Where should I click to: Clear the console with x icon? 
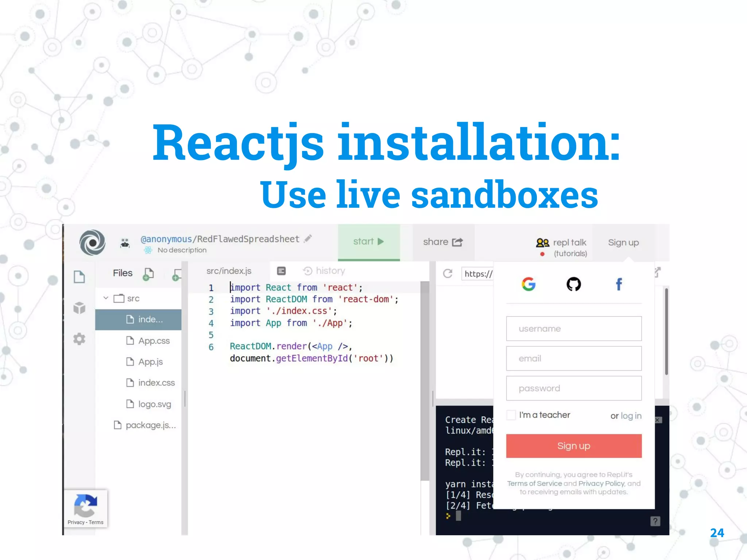(x=658, y=420)
